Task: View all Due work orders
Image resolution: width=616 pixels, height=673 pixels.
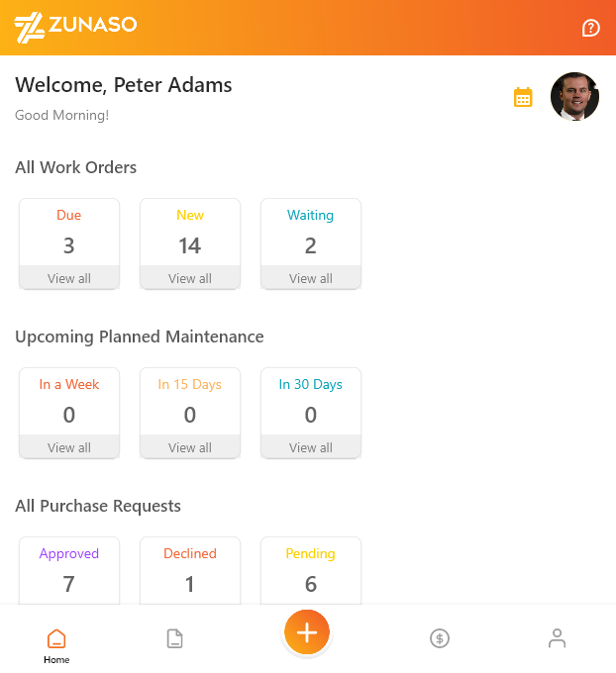Action: 69,278
